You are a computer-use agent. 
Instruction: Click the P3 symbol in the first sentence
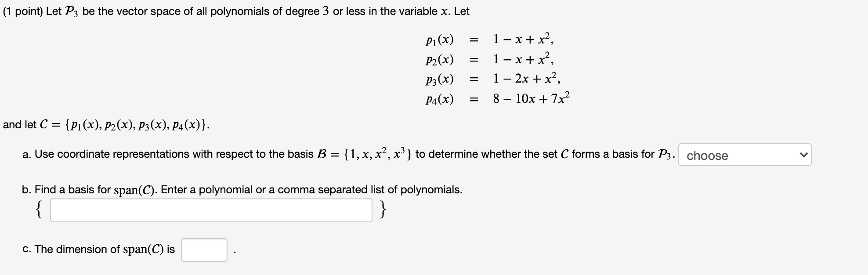72,12
